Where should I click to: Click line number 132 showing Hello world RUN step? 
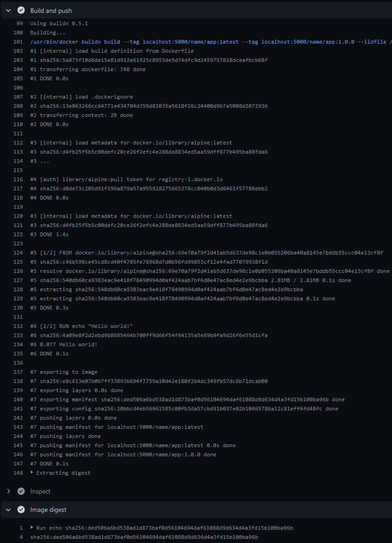coord(18,326)
